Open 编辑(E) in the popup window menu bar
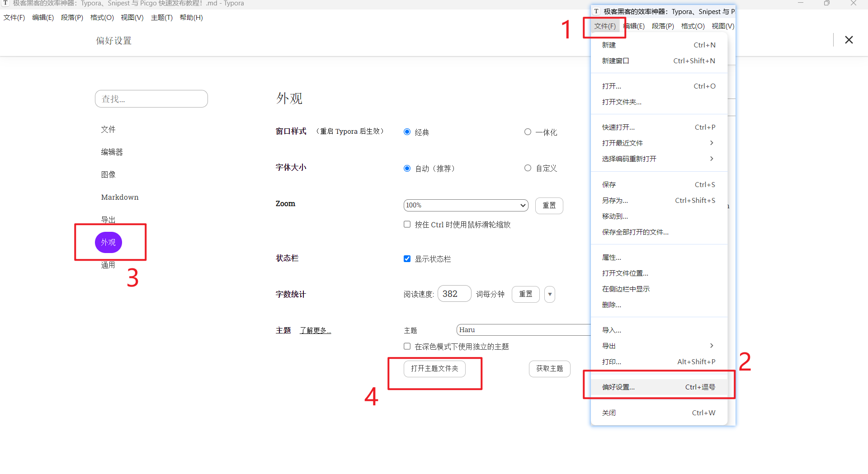The image size is (868, 474). [x=634, y=26]
